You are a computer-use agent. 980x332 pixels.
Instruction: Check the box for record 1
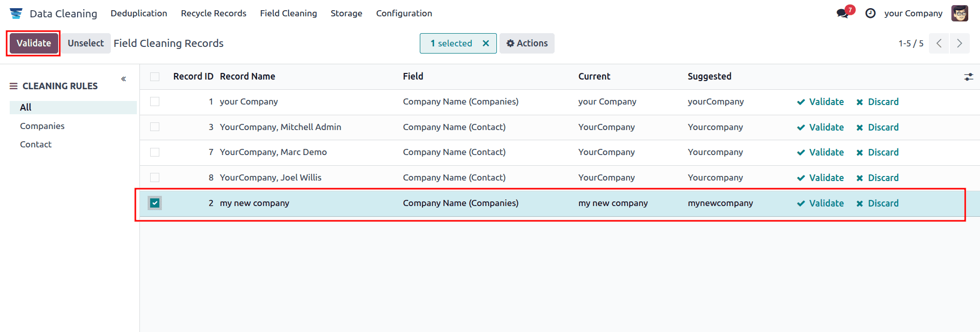tap(155, 101)
